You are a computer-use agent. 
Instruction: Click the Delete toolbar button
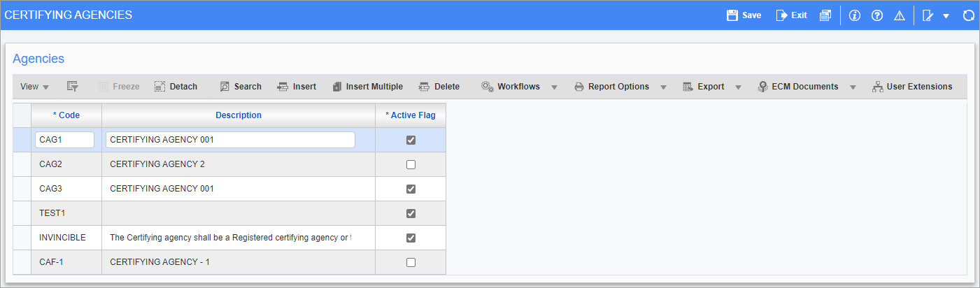[439, 87]
